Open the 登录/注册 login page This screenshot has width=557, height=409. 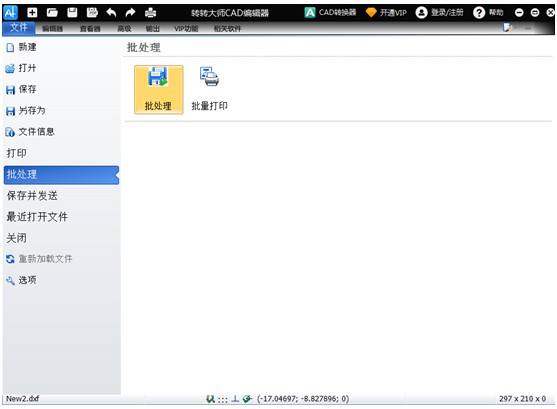(x=440, y=13)
